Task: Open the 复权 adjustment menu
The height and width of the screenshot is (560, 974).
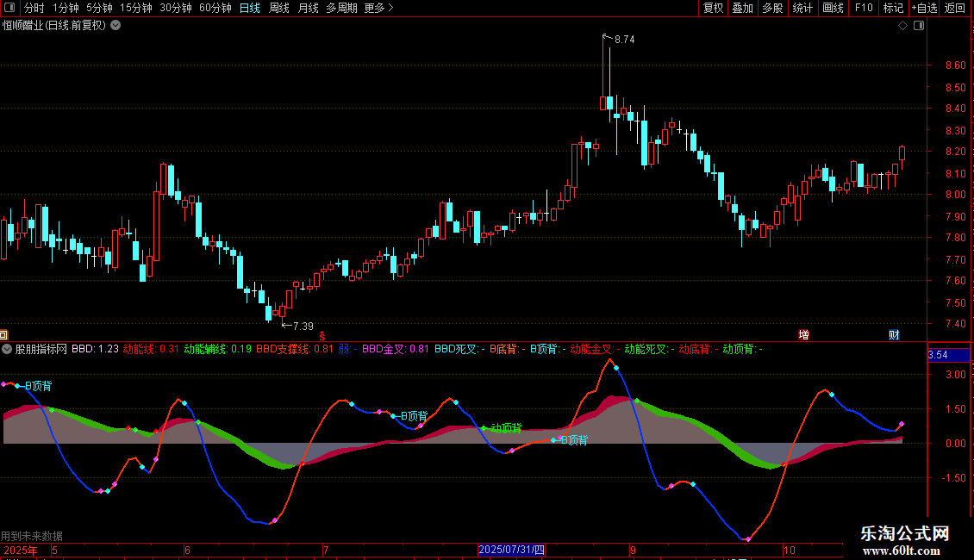Action: point(713,8)
